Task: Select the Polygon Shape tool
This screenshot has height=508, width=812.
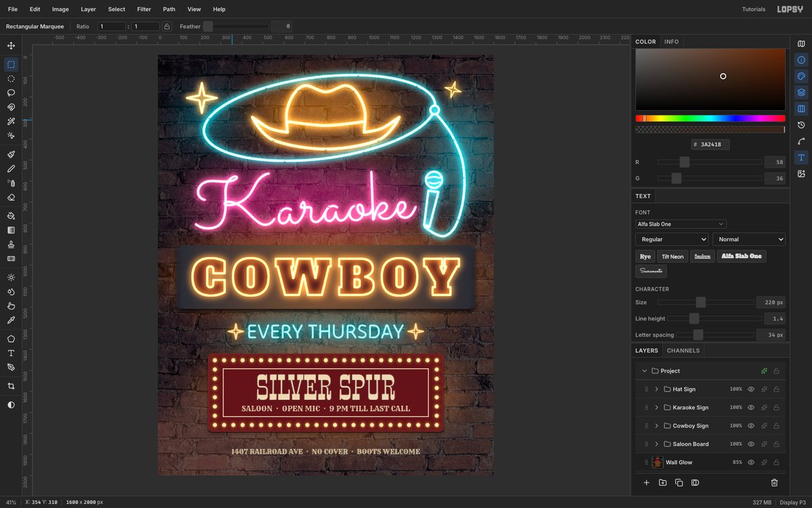Action: [11, 339]
